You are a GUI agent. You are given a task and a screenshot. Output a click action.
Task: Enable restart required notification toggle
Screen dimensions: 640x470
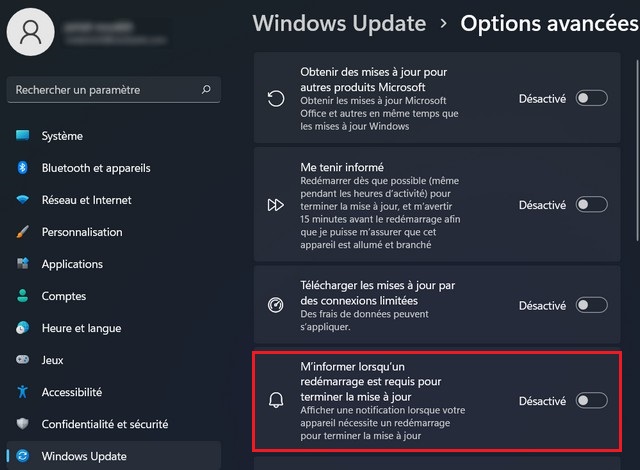click(x=591, y=401)
